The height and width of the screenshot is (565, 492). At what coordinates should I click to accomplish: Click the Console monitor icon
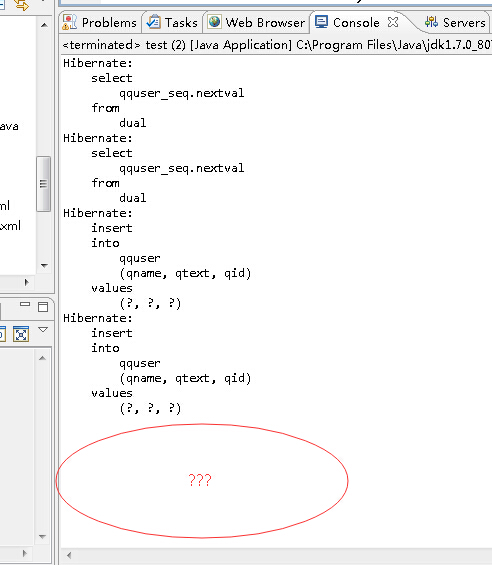[321, 22]
